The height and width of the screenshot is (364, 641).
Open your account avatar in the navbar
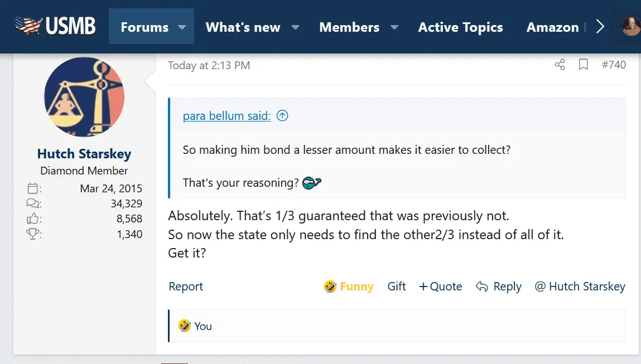click(632, 26)
